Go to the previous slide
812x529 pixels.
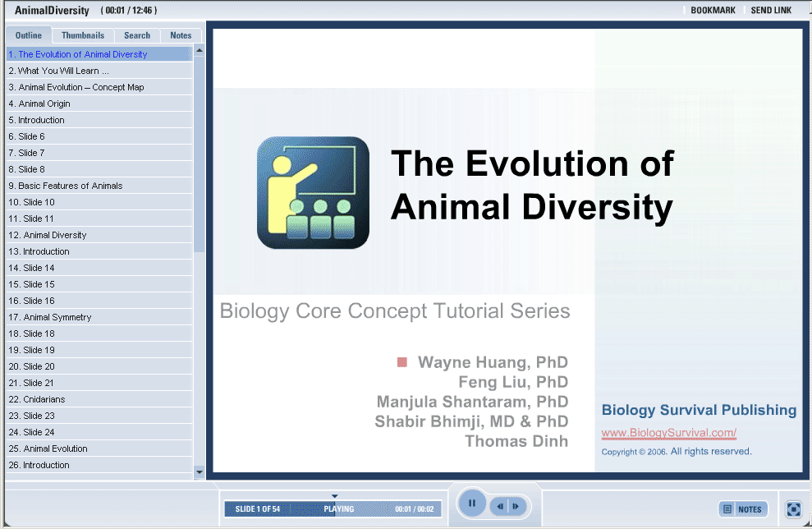point(500,507)
